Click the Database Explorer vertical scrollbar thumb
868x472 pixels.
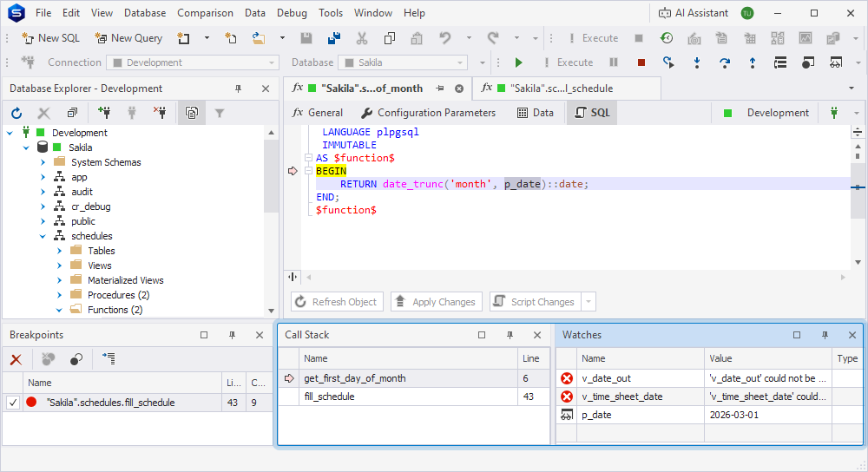coord(271,177)
